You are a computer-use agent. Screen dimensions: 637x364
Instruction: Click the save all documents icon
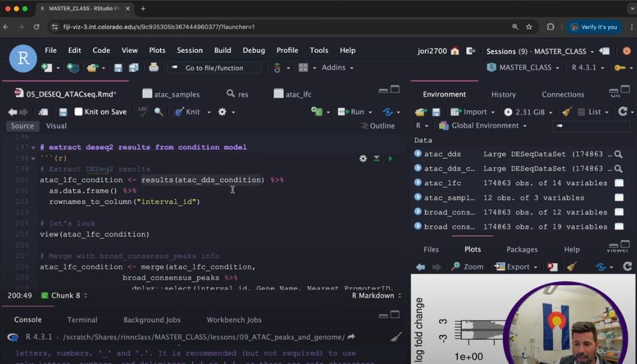pyautogui.click(x=134, y=67)
